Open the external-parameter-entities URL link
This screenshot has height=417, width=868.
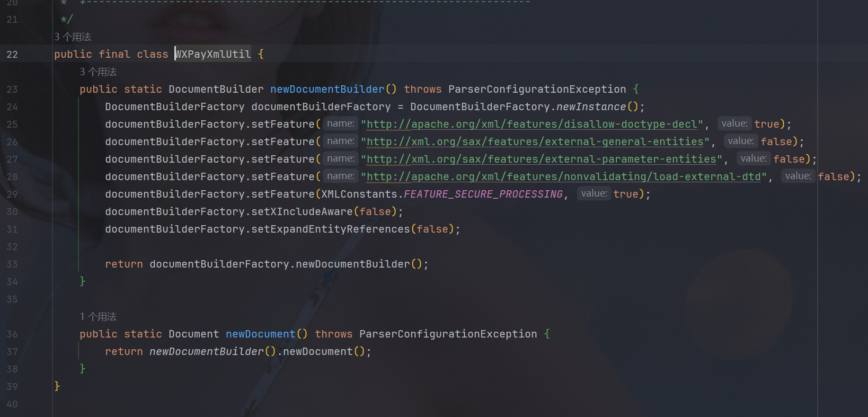(x=541, y=159)
